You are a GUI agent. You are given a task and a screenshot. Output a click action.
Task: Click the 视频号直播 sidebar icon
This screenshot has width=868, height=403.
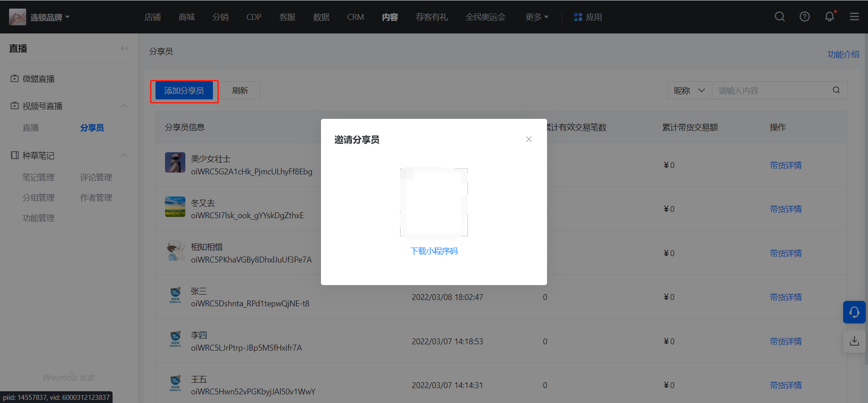click(x=15, y=106)
